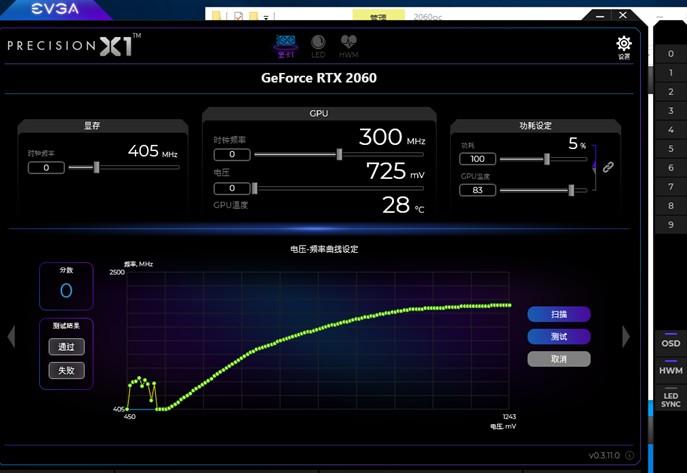
Task: Toggle the OSD sidebar button
Action: click(670, 343)
